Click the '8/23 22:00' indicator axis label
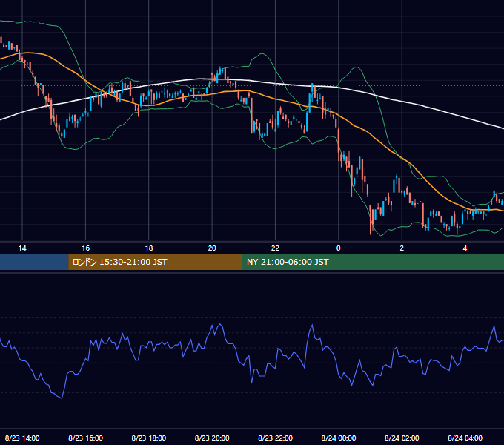The image size is (504, 445). (275, 438)
